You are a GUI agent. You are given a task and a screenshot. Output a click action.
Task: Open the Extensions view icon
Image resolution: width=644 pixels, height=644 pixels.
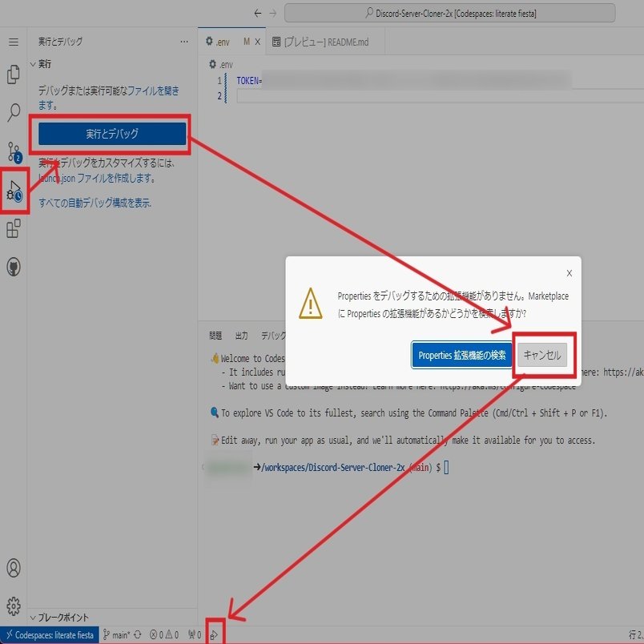tap(14, 228)
